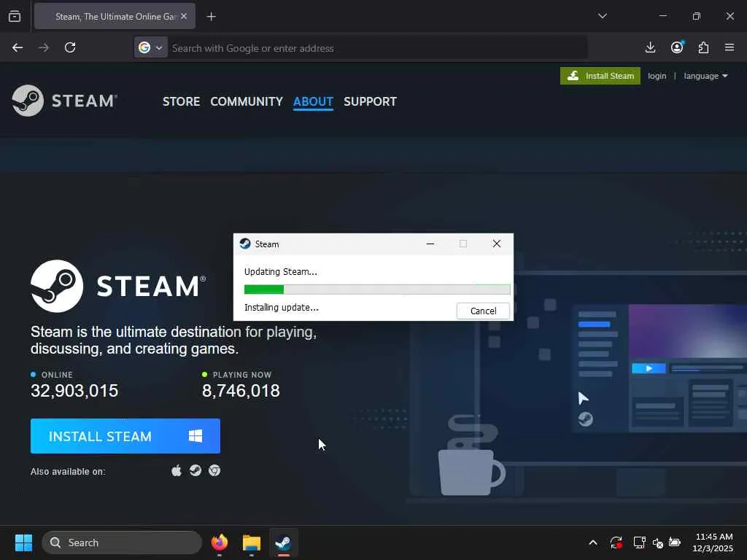747x560 pixels.
Task: Open the browser account profile icon
Action: (x=677, y=47)
